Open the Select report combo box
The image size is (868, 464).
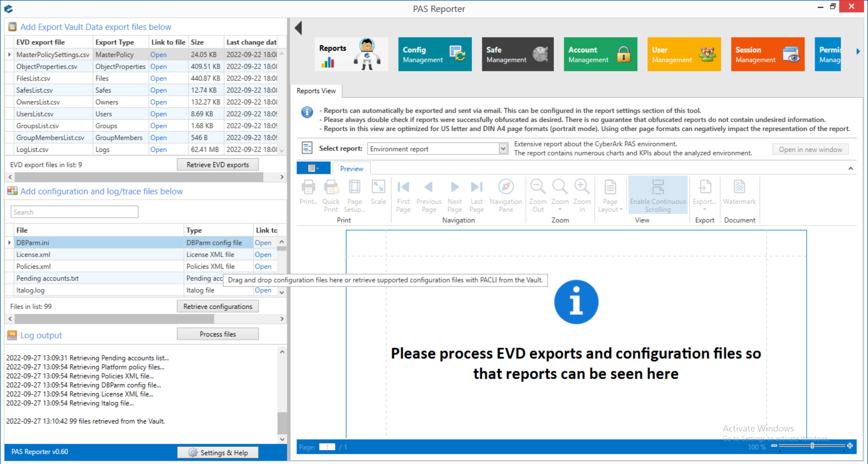pyautogui.click(x=438, y=149)
